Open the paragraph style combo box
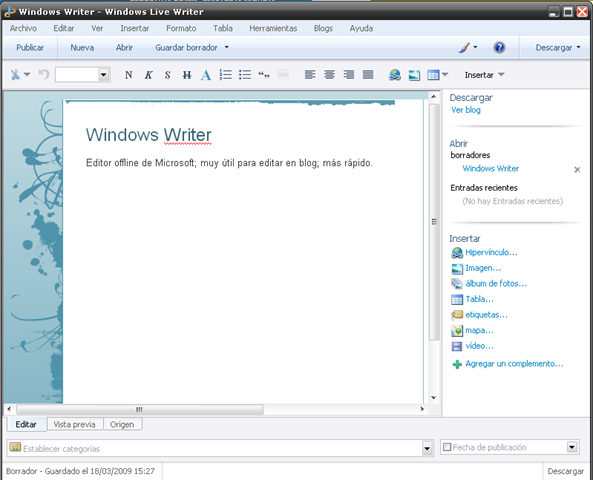 pos(83,75)
